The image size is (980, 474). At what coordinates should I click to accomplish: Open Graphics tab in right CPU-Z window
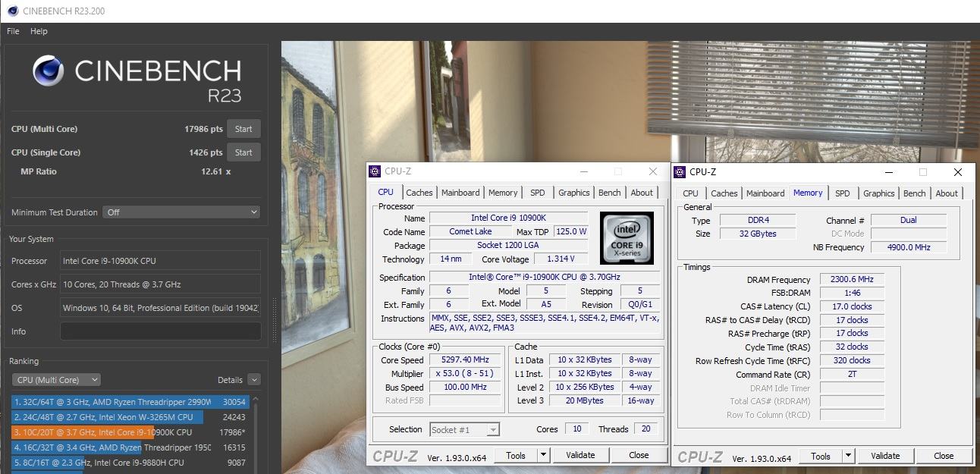click(879, 193)
